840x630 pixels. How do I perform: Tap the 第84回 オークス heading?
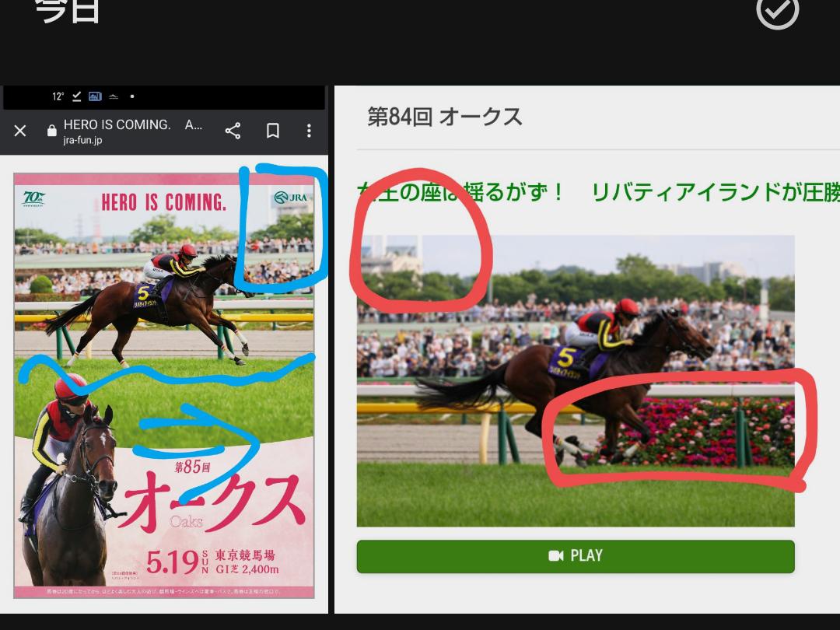[x=444, y=117]
